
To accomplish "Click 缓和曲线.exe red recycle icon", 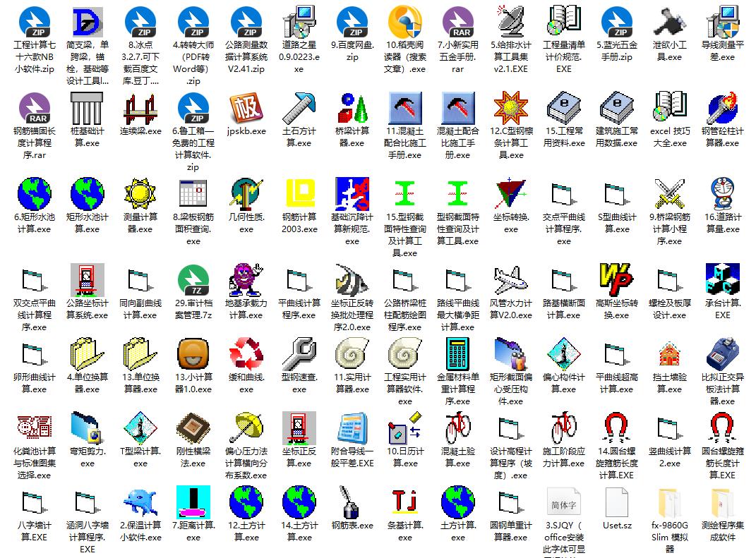I will point(246,354).
